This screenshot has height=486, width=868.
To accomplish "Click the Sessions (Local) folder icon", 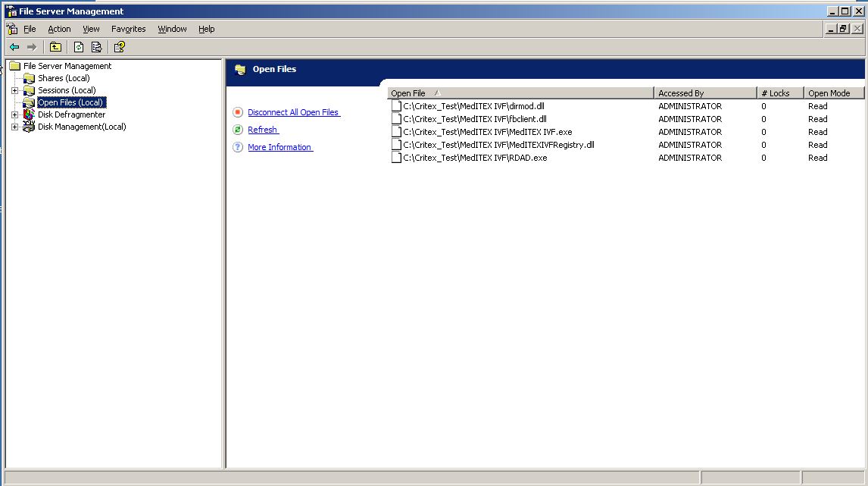I will click(29, 90).
